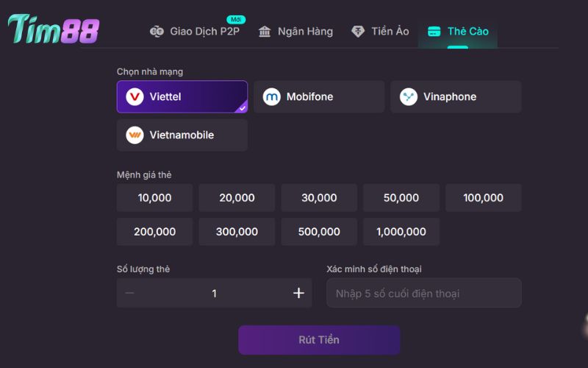Viewport: 588px width, 368px height.
Task: Decrease card quantity with minus button
Action: pyautogui.click(x=130, y=293)
